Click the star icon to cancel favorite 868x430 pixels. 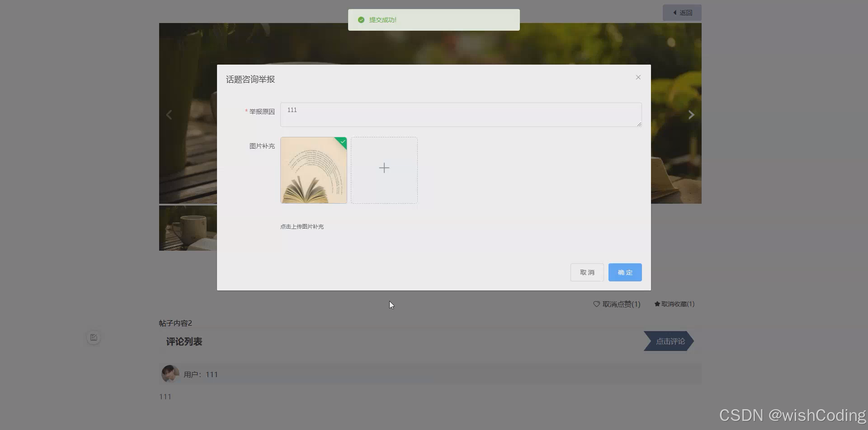(x=656, y=304)
